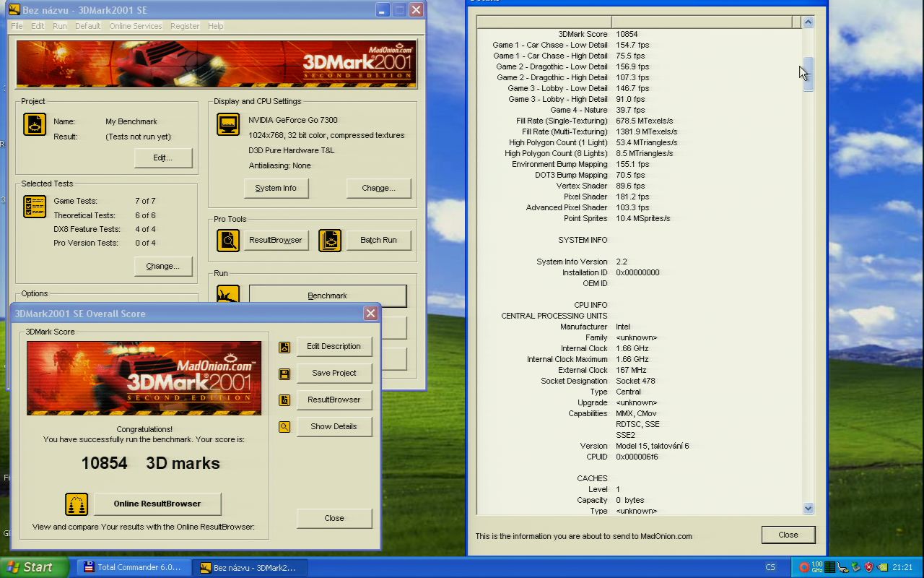924x578 pixels.
Task: Click the floppy disk icon beside Save Project
Action: coord(284,374)
